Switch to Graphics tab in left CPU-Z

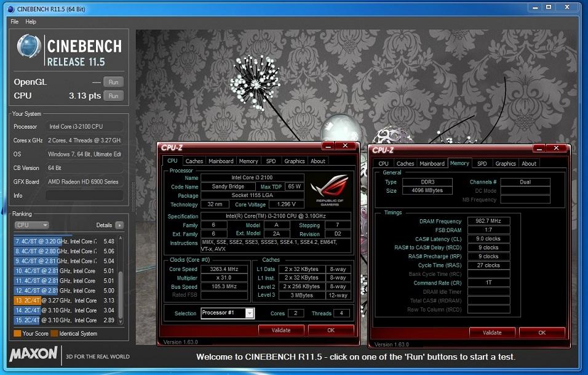click(x=295, y=161)
